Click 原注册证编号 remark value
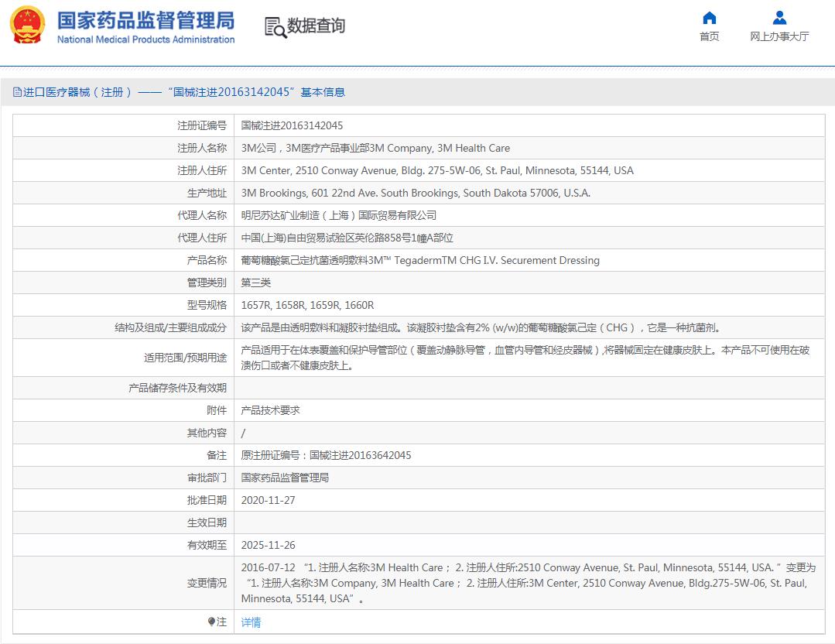Image resolution: width=835 pixels, height=644 pixels. coord(326,455)
